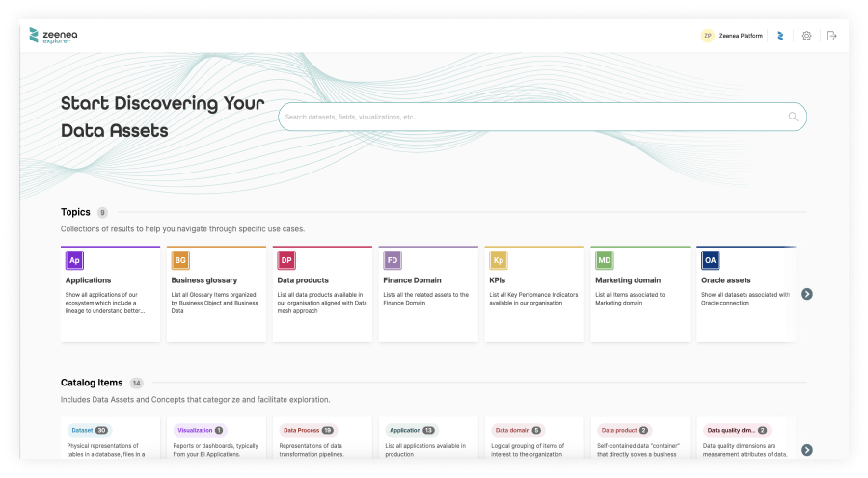Open the Marketing domain topic card
The image size is (868, 478).
(x=640, y=293)
